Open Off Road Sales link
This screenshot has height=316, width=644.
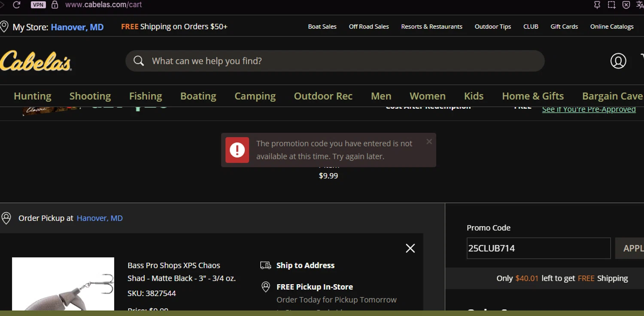coord(369,27)
